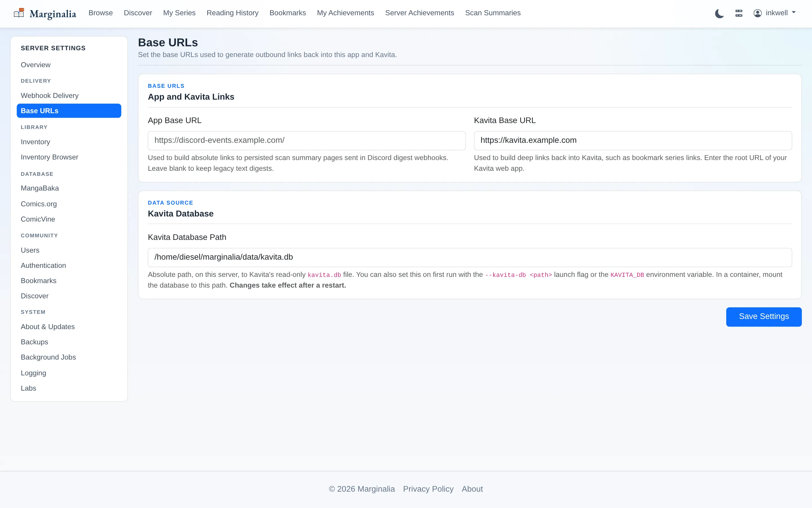Open Scan Summaries
This screenshot has width=812, height=508.
point(493,13)
